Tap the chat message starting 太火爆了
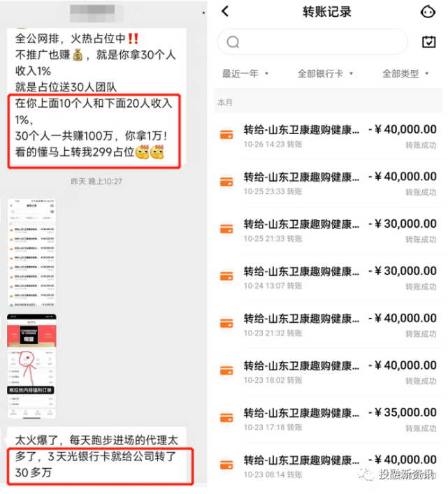448x494 pixels. pos(96,456)
